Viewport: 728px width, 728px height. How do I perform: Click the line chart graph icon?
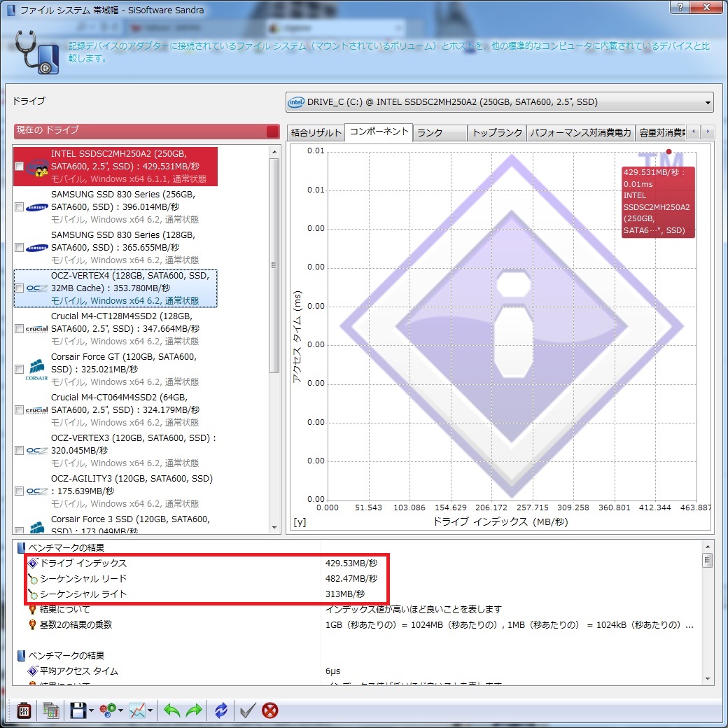137,710
